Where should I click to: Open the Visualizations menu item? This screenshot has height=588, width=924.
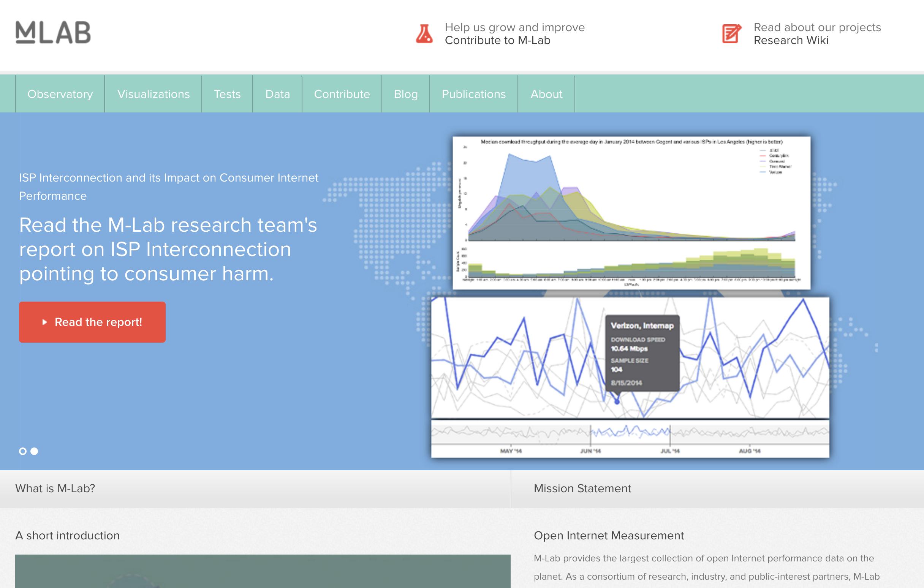[153, 94]
